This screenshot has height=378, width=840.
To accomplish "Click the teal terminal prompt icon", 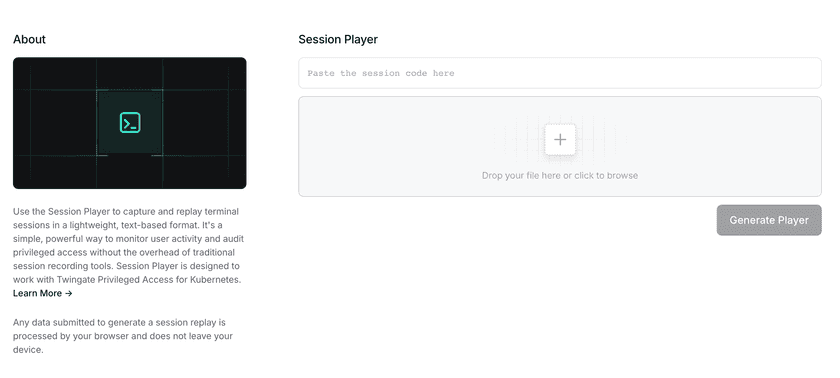I will click(130, 123).
